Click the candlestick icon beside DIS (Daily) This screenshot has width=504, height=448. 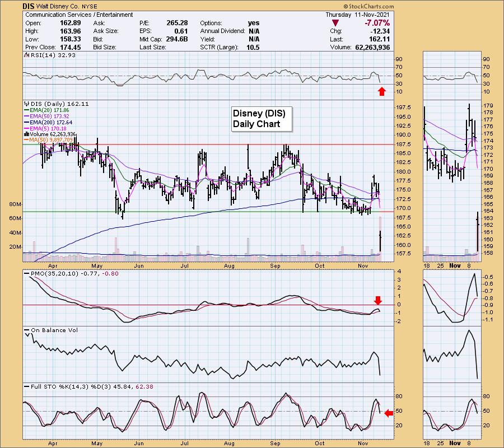pyautogui.click(x=27, y=104)
